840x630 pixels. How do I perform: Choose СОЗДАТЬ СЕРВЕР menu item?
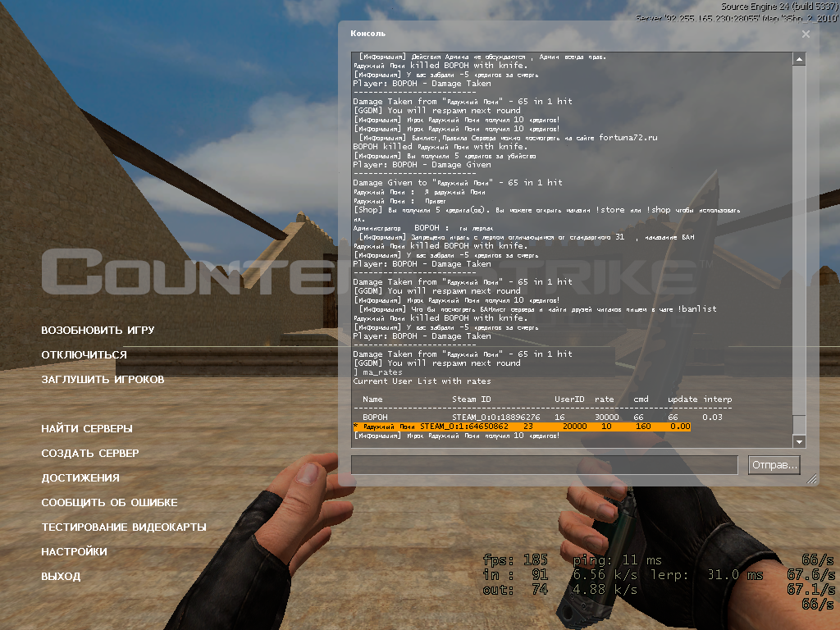click(90, 453)
